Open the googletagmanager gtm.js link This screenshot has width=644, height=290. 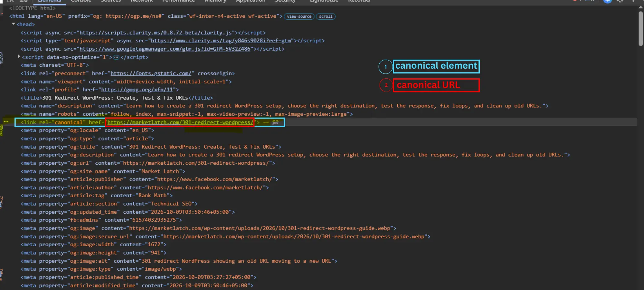coord(165,49)
